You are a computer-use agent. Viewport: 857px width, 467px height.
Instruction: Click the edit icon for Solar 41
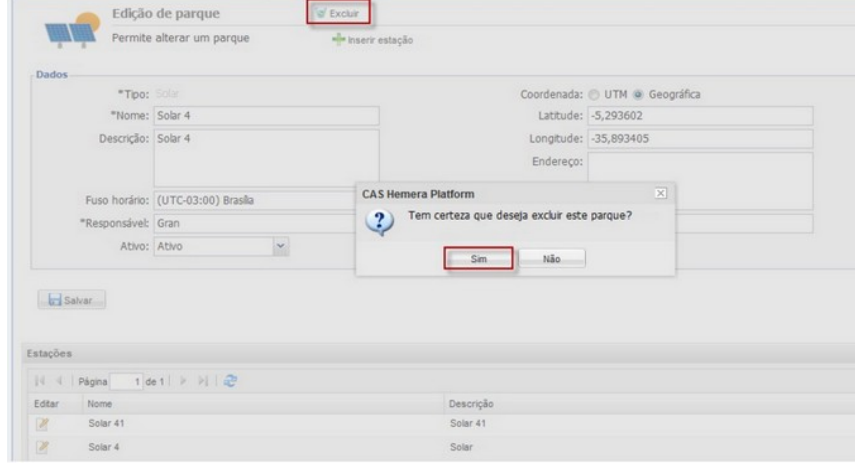(x=42, y=424)
